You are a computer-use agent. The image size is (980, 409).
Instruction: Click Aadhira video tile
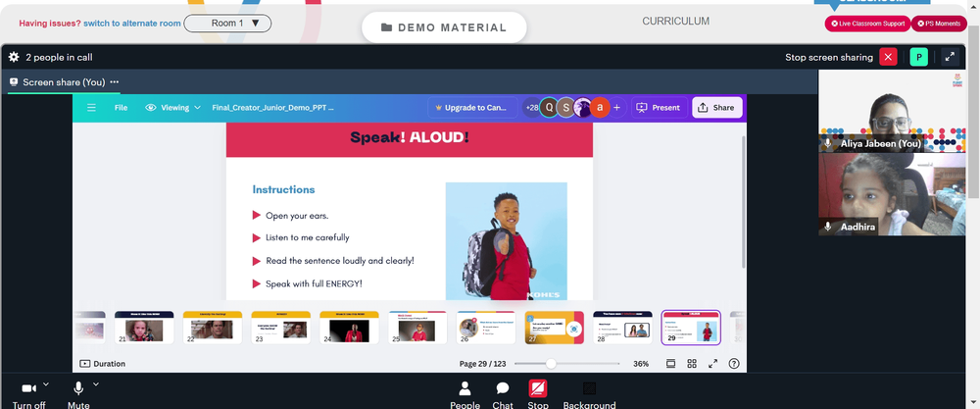coord(892,194)
